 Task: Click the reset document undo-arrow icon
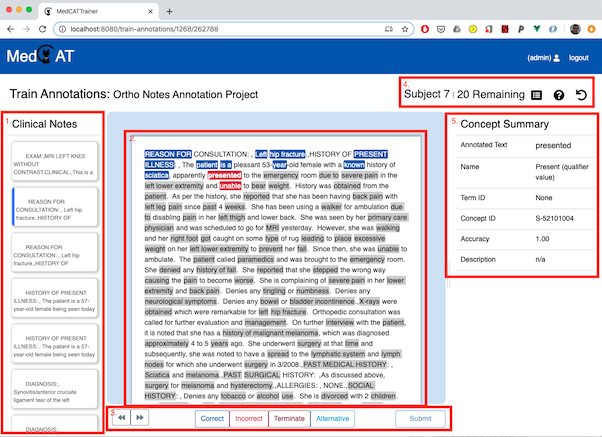pyautogui.click(x=581, y=95)
